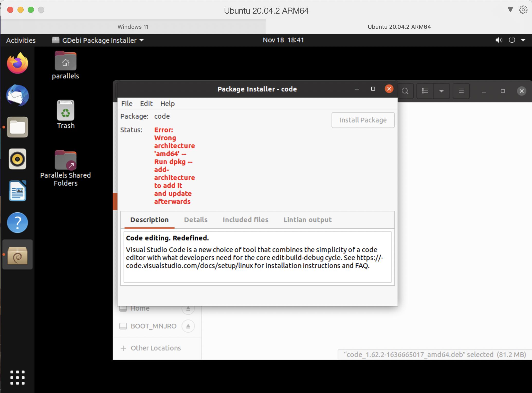This screenshot has height=393, width=532.
Task: Launch Thunderbird mail from dock
Action: tap(17, 95)
